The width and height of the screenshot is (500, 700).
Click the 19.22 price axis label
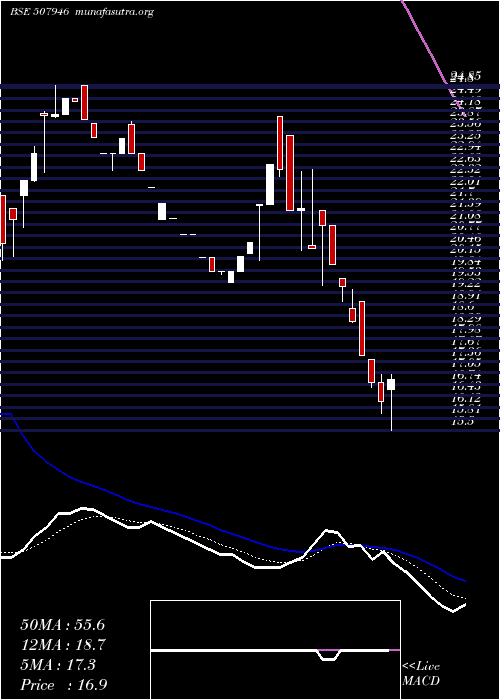[464, 284]
